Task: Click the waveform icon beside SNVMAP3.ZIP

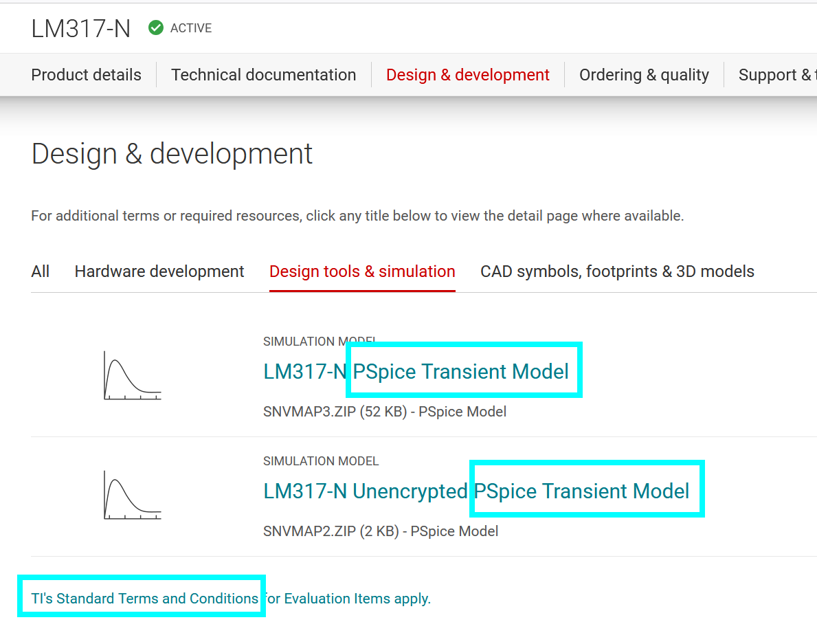Action: [133, 376]
